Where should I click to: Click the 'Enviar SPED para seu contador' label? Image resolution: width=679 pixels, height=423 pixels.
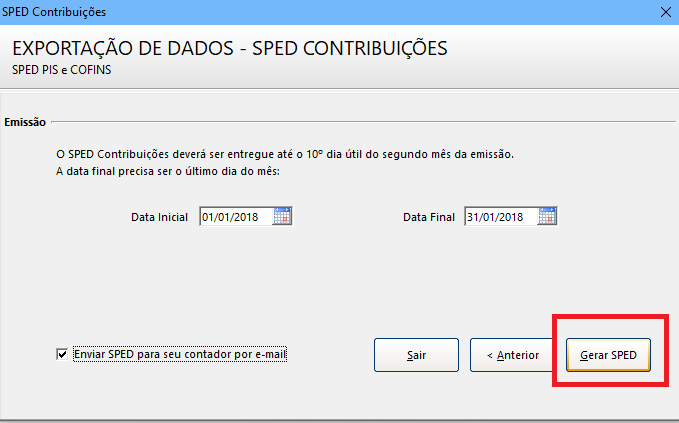pyautogui.click(x=180, y=354)
